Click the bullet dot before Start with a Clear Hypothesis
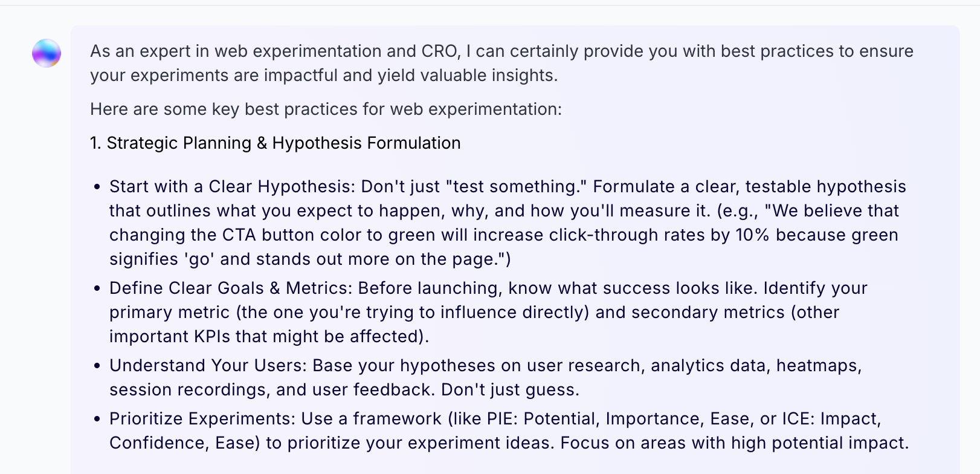 click(x=97, y=187)
